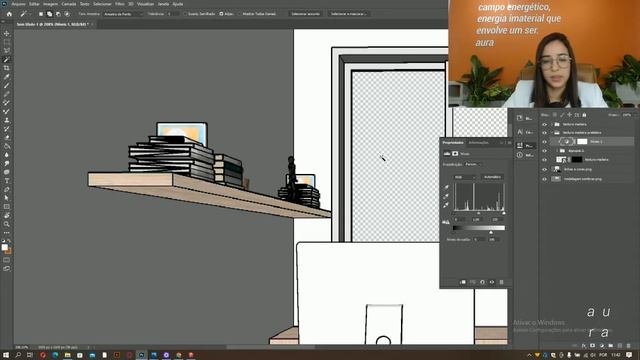Viewport: 640px width, 360px height.
Task: Click the Home icon in the options bar
Action: (9, 14)
